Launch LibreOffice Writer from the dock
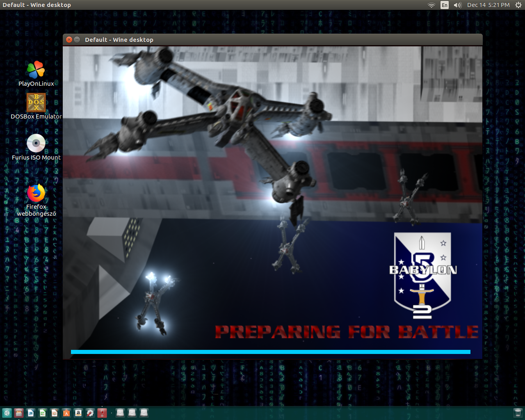Image resolution: width=525 pixels, height=420 pixels. 31,413
